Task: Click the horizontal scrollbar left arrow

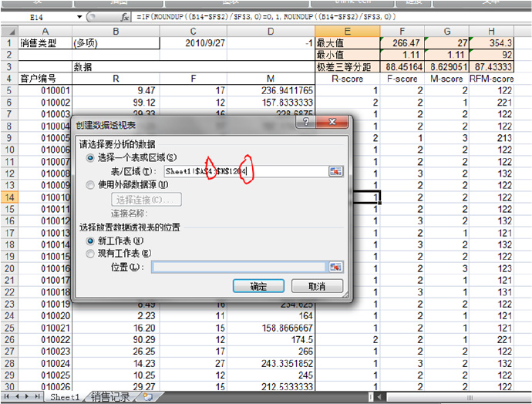Action: coord(379,396)
